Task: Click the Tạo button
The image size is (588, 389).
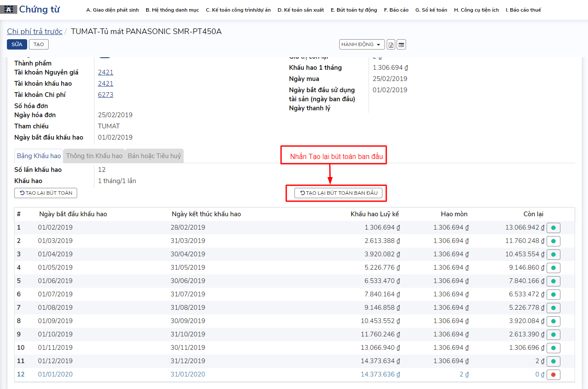Action: pos(39,44)
